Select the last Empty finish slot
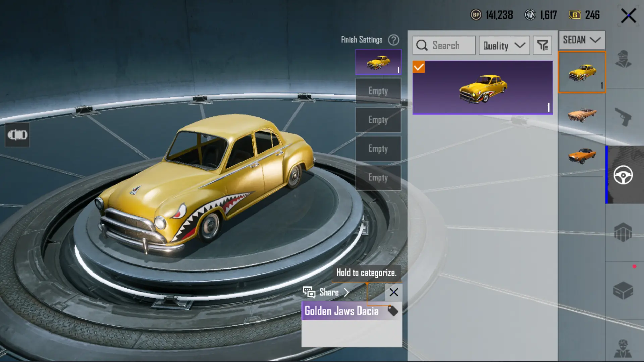 pyautogui.click(x=378, y=177)
